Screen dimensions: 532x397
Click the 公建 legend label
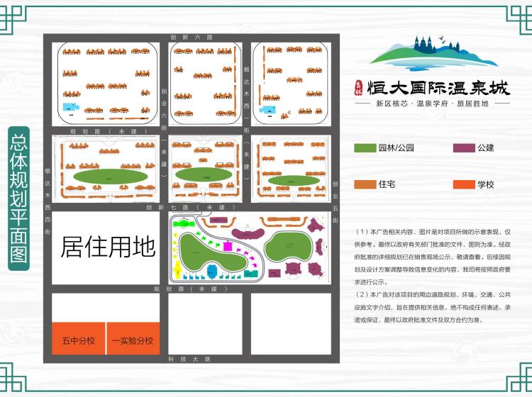(x=485, y=148)
